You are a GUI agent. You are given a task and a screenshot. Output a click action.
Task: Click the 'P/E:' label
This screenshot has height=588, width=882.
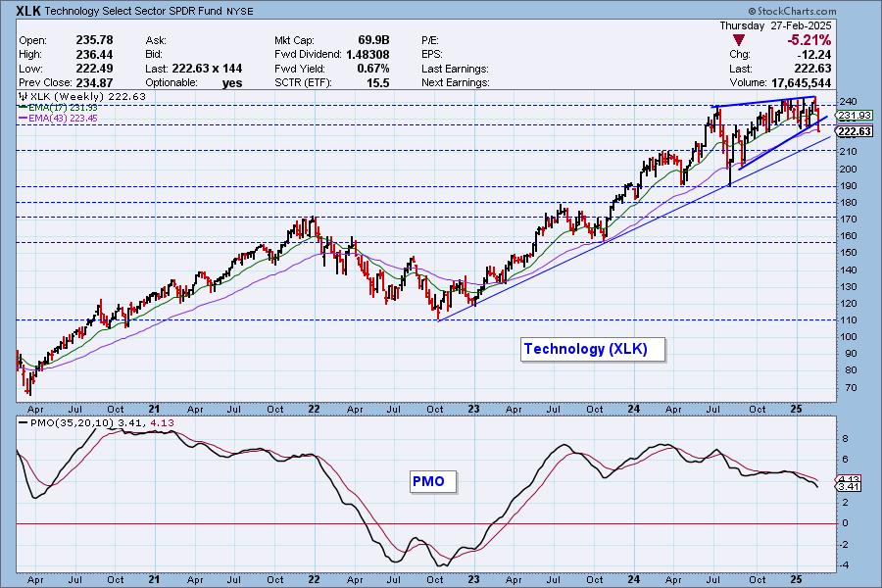click(430, 40)
